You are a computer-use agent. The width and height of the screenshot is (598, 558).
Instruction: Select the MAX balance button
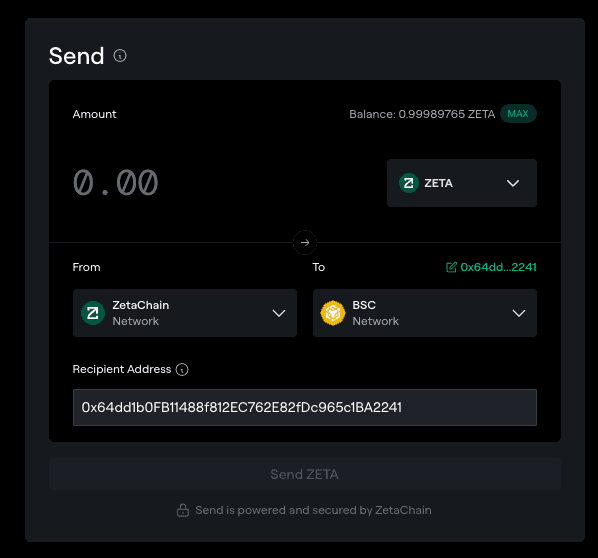coord(518,114)
